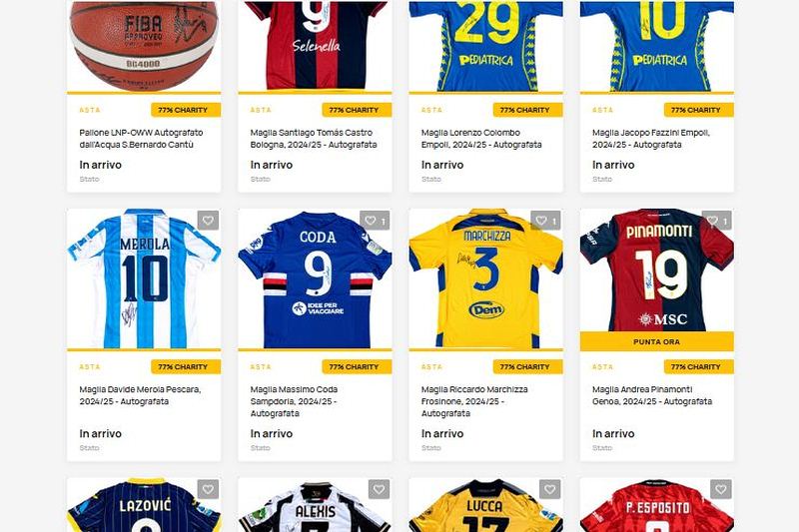Open Maglia Santiago Tomás Castro Bologna listing
The height and width of the screenshot is (532, 799).
tap(314, 139)
